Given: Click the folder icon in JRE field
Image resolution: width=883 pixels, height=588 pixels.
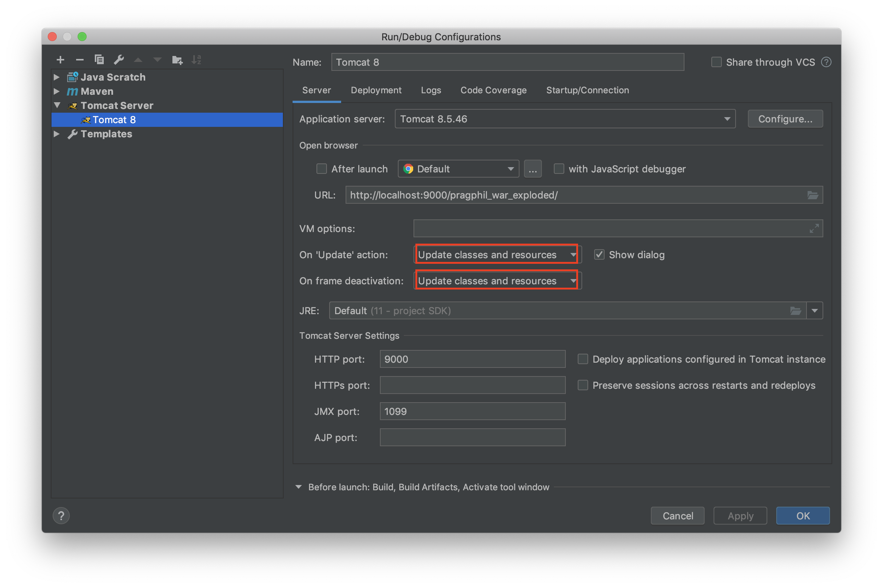Looking at the screenshot, I should pyautogui.click(x=795, y=311).
